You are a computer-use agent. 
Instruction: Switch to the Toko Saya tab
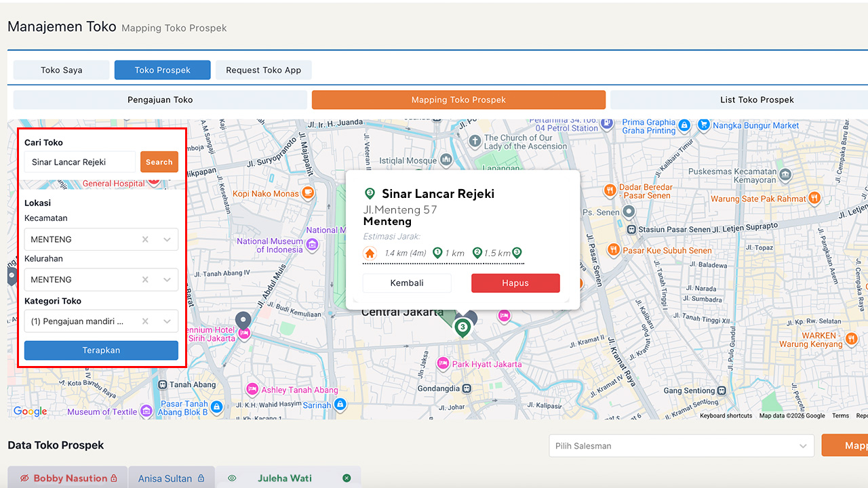[61, 70]
